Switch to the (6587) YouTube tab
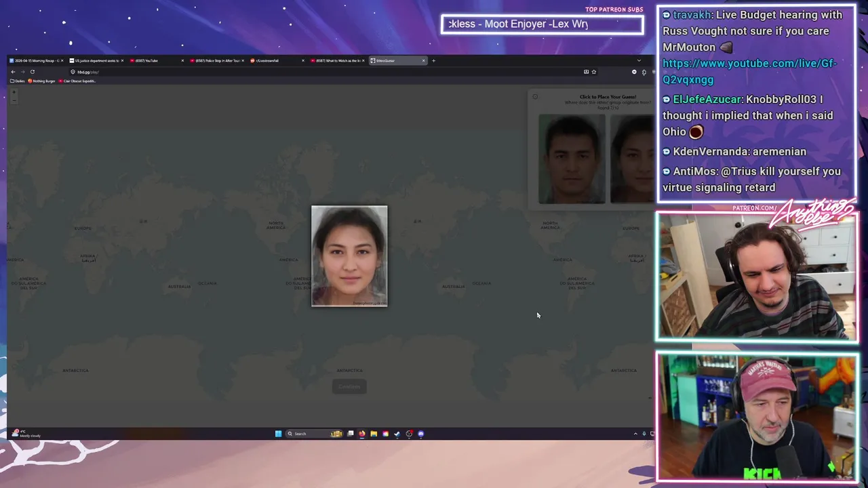The width and height of the screenshot is (868, 488). pyautogui.click(x=157, y=60)
